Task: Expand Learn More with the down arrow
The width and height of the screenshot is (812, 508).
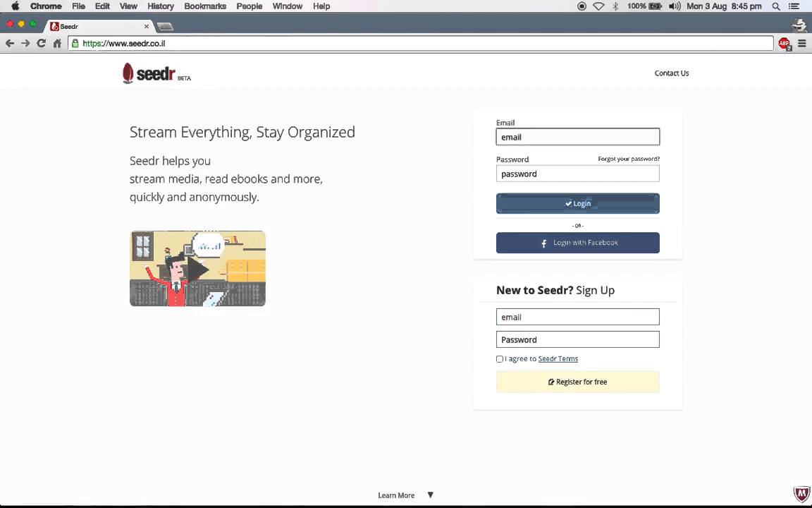Action: [x=431, y=495]
